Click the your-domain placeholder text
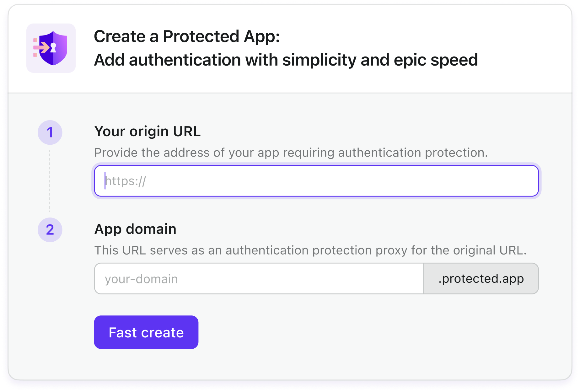Screen dimensions: 580x392 point(141,279)
